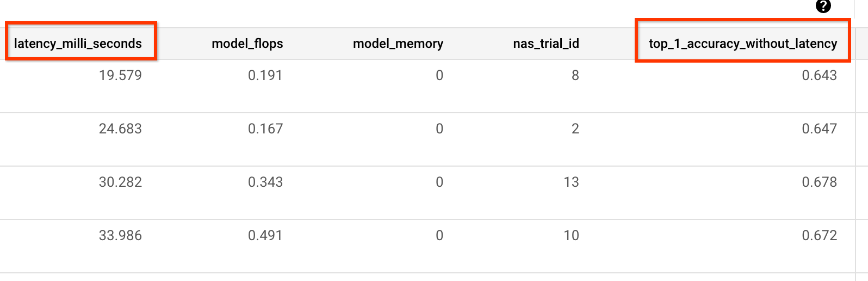Viewport: 868px width, 281px height.
Task: Sort by top_1_accuracy_without_latency column header
Action: tap(742, 44)
